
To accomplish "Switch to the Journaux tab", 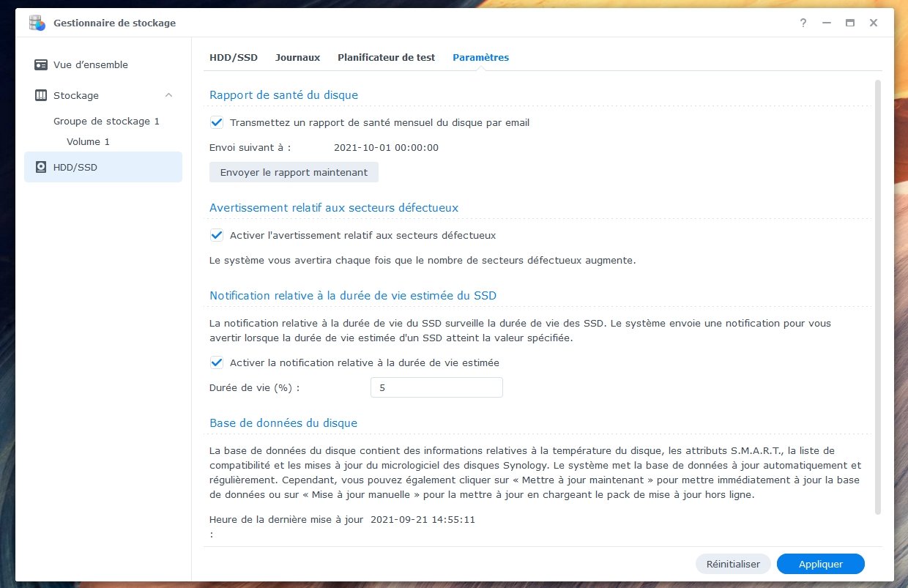I will pyautogui.click(x=297, y=57).
